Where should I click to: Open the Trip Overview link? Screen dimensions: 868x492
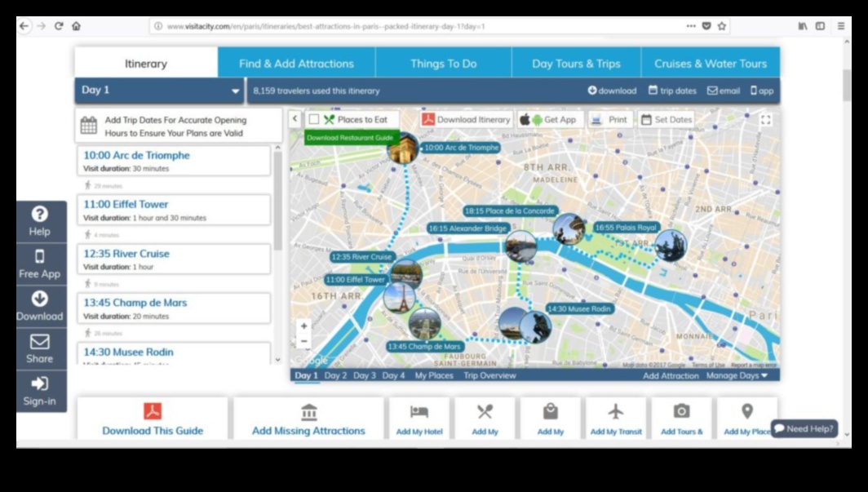coord(490,375)
